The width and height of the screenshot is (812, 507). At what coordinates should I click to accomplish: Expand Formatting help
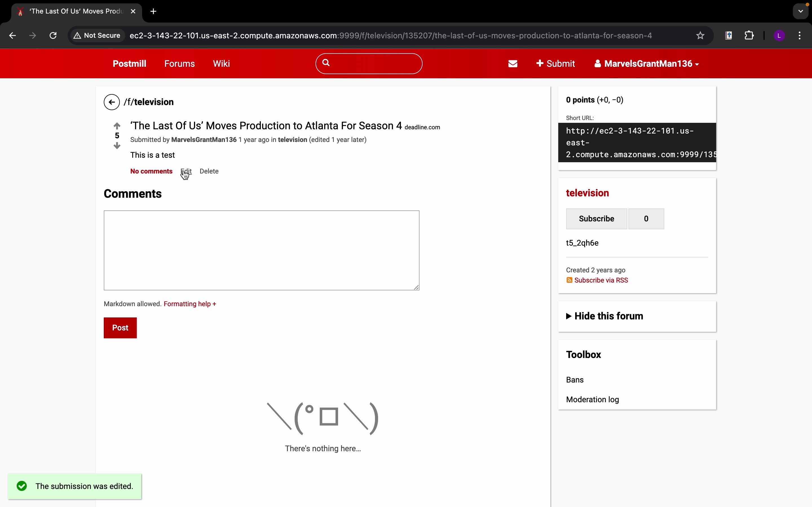(x=190, y=304)
